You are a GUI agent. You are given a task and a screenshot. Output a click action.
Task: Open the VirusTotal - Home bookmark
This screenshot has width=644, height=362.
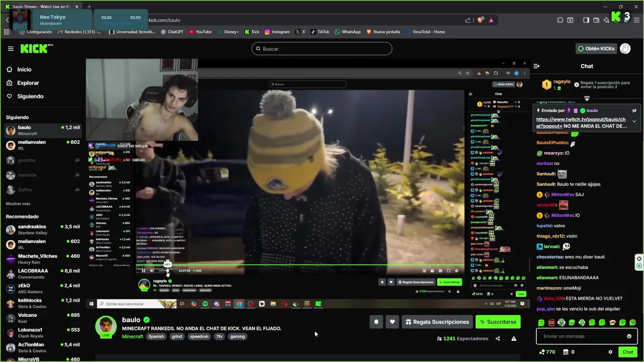[425, 32]
